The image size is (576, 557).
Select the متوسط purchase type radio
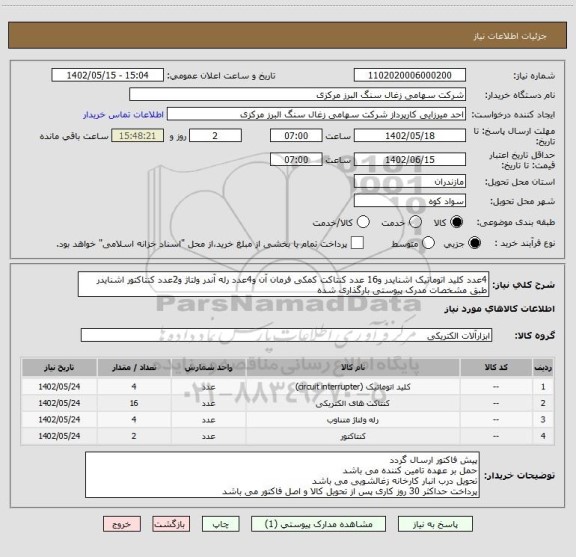tap(428, 243)
